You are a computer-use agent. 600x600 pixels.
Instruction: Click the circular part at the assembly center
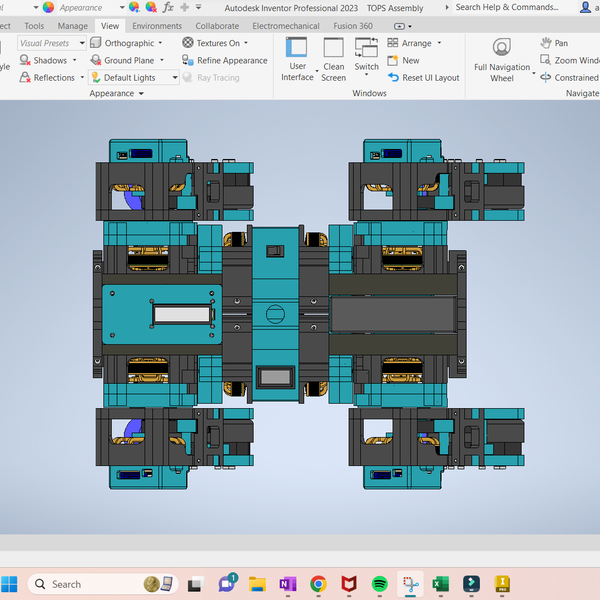pyautogui.click(x=275, y=314)
